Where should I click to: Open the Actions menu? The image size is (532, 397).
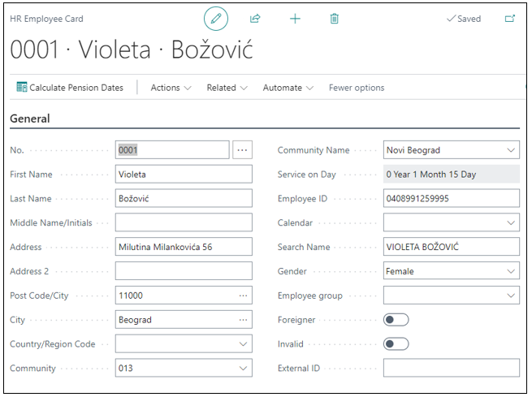tap(171, 88)
